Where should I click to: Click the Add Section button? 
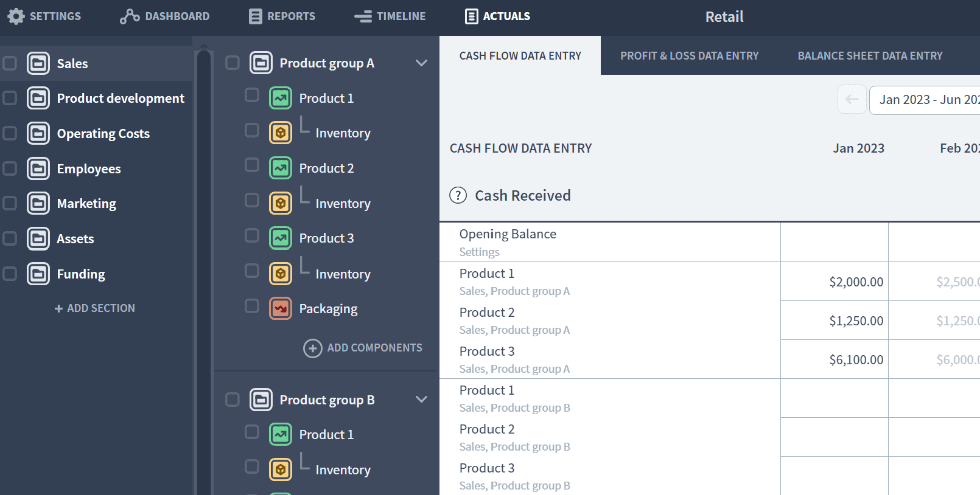95,308
